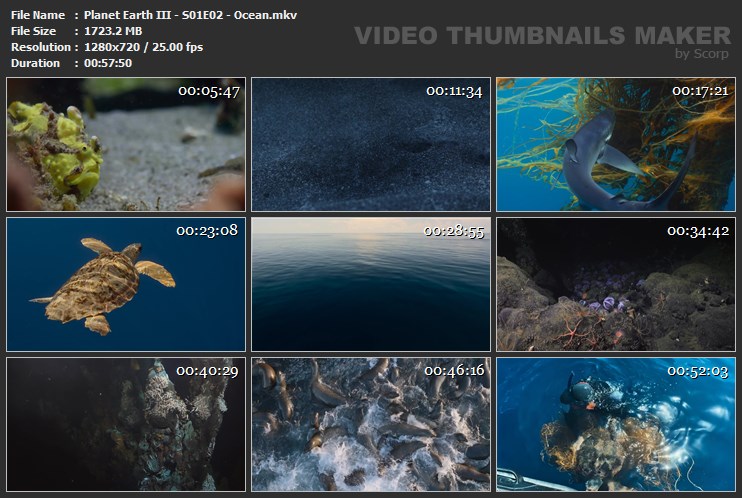The height and width of the screenshot is (498, 742).
Task: Open the calm ocean horizon thumbnail
Action: pos(371,285)
